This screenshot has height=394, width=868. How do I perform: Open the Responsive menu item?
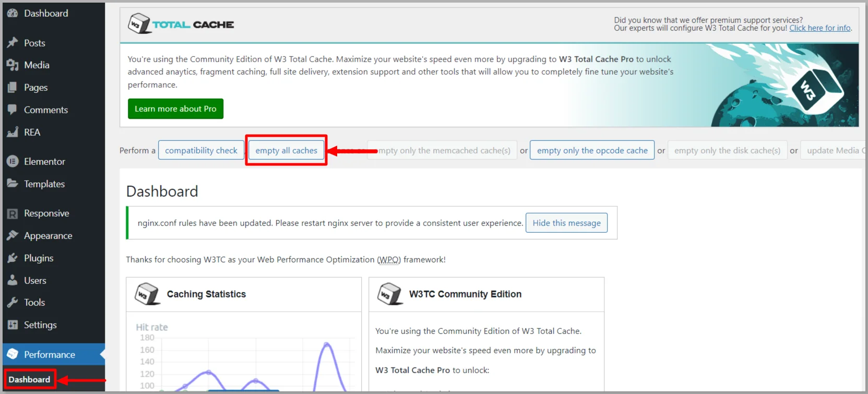[x=53, y=213]
